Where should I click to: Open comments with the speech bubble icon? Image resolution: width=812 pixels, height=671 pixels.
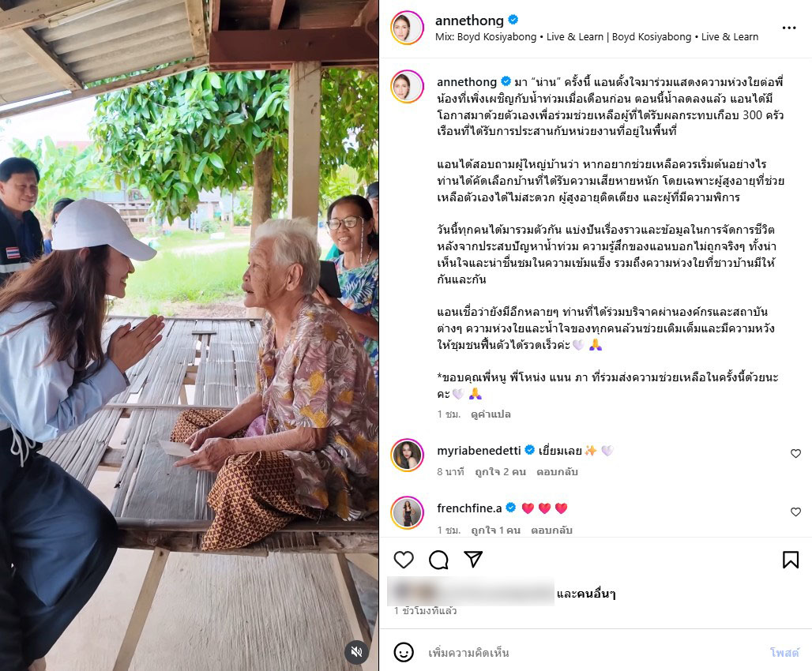(x=438, y=560)
